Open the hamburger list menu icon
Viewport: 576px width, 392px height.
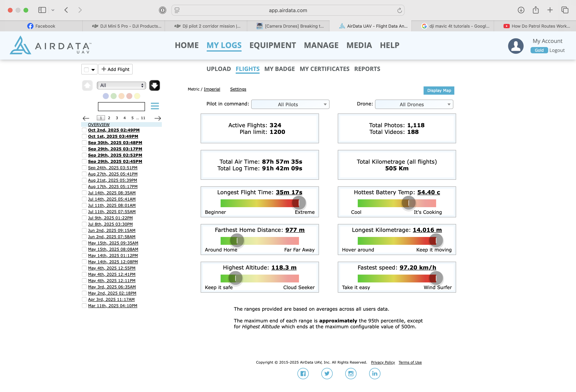click(155, 106)
